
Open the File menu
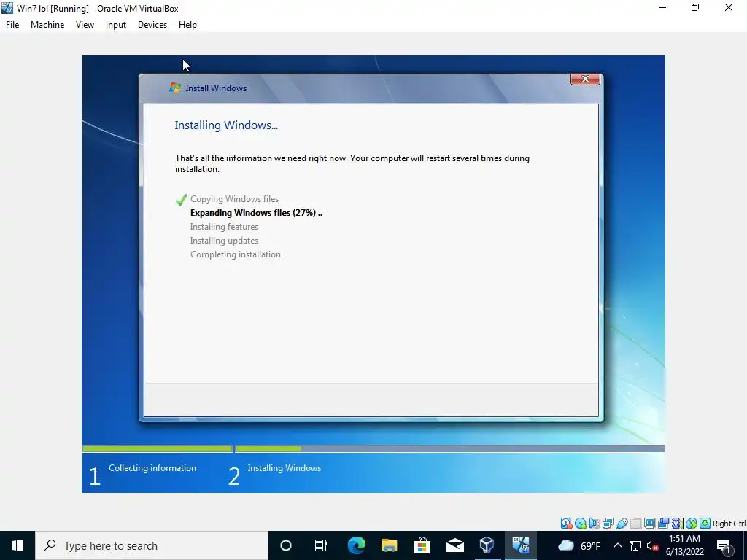click(12, 25)
